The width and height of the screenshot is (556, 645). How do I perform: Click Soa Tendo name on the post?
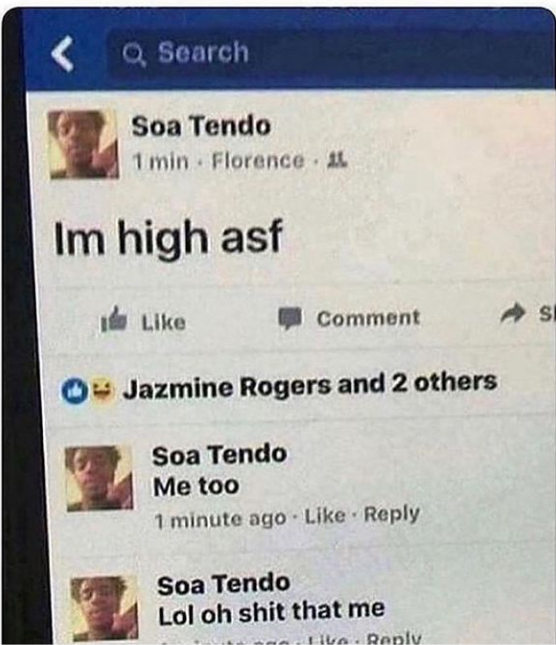[201, 126]
